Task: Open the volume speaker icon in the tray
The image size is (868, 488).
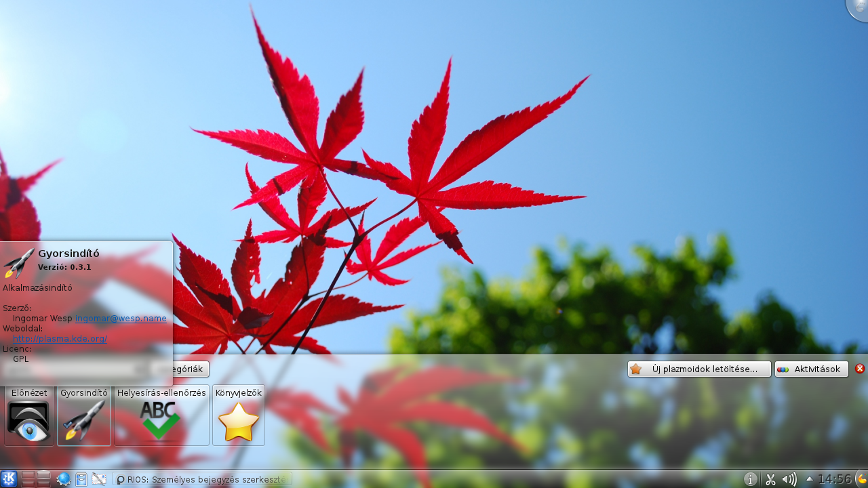Action: click(789, 479)
